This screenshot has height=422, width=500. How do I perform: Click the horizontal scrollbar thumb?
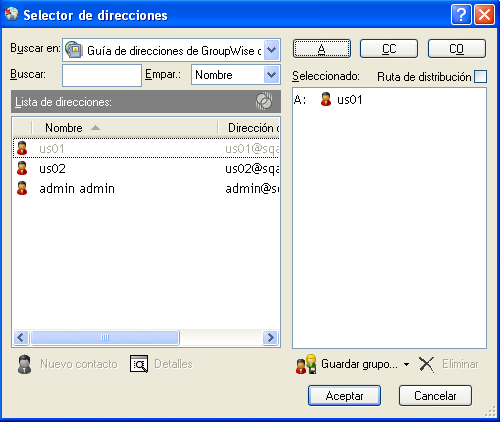click(x=105, y=338)
